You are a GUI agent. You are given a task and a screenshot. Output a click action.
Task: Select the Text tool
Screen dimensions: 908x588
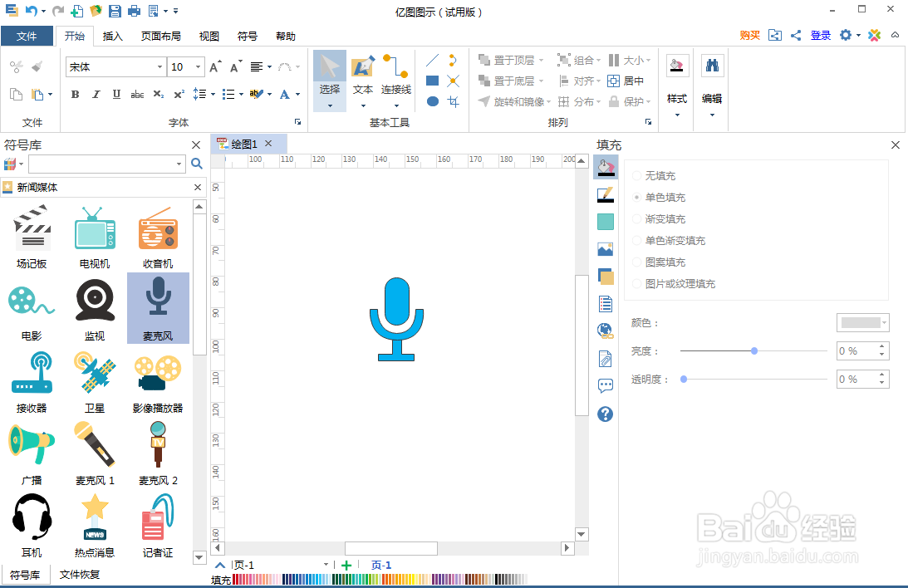(363, 81)
